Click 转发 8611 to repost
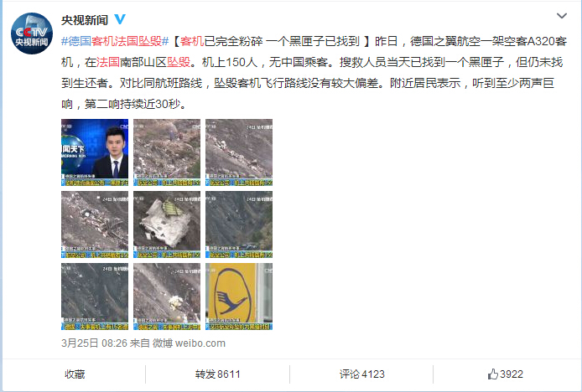 pyautogui.click(x=218, y=374)
